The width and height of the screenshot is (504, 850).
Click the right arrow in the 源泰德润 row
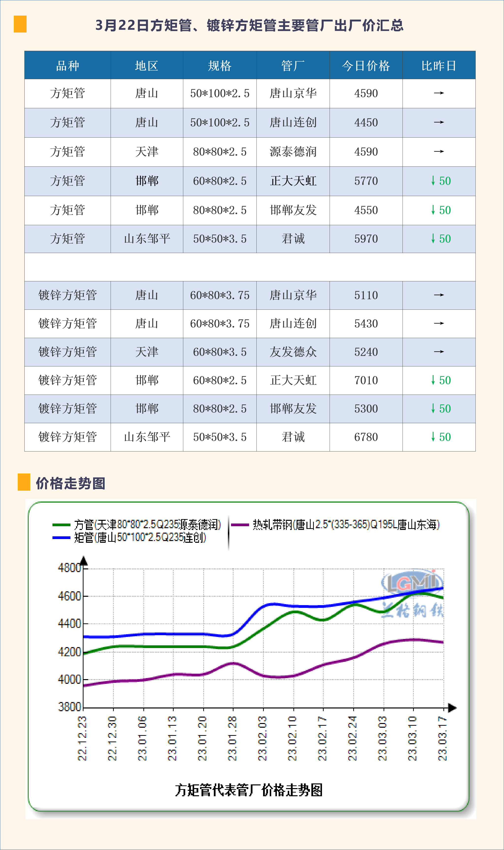[x=439, y=152]
